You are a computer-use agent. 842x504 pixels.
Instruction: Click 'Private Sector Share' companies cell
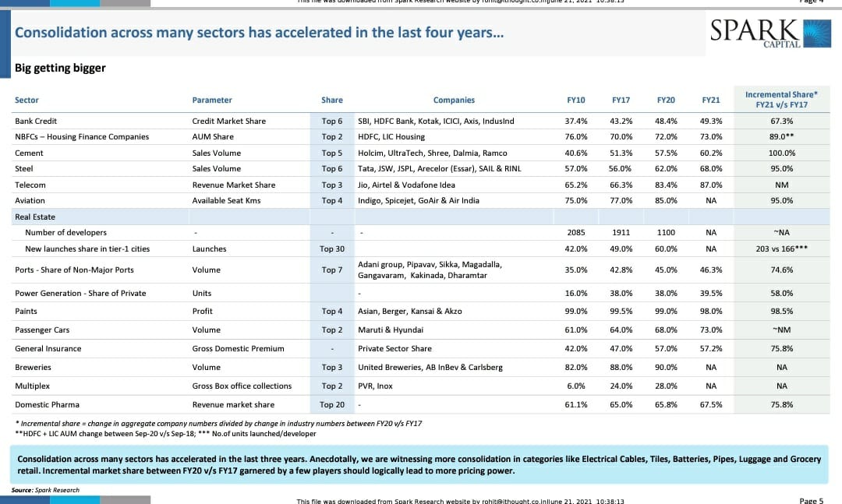pos(394,348)
